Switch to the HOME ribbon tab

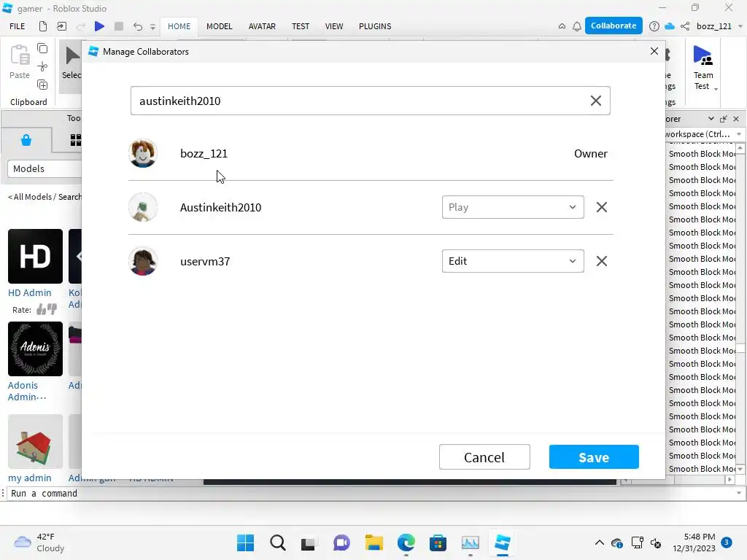click(179, 26)
